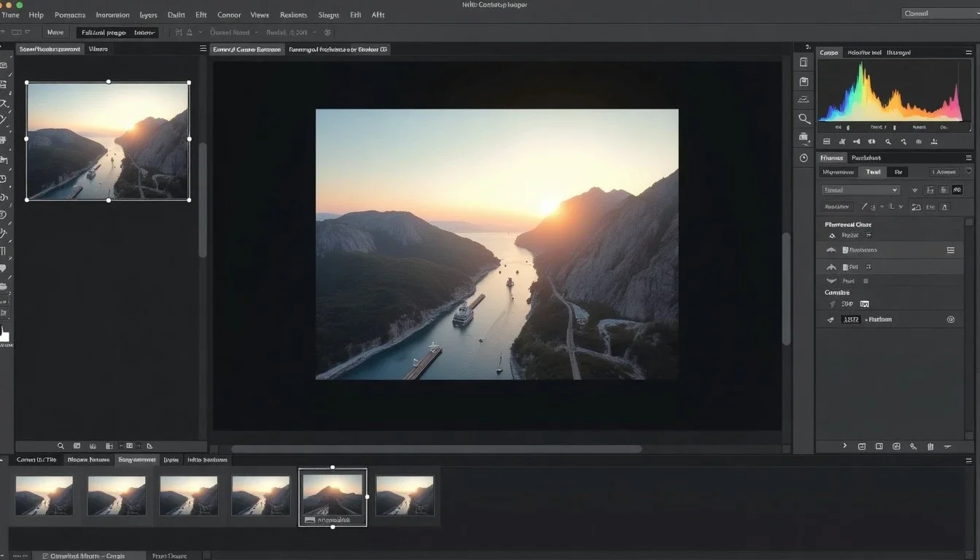
Task: Open the blend mode dropdown in right panel
Action: point(861,190)
